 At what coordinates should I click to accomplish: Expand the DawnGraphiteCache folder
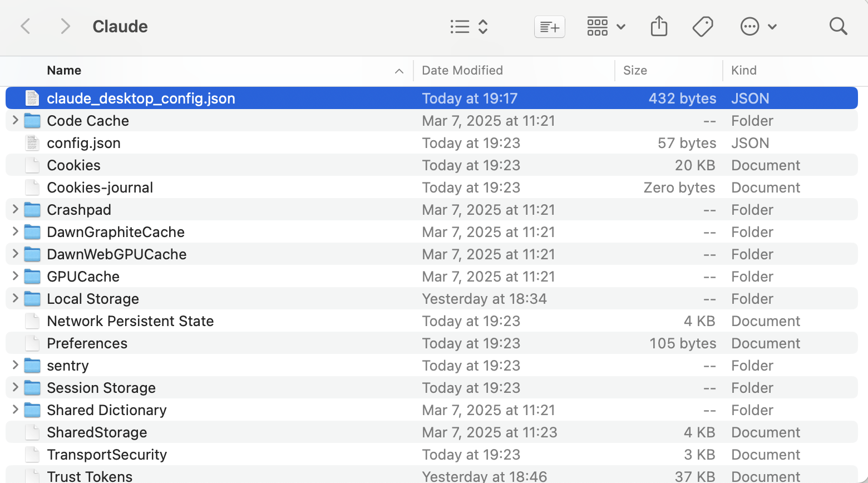[16, 231]
